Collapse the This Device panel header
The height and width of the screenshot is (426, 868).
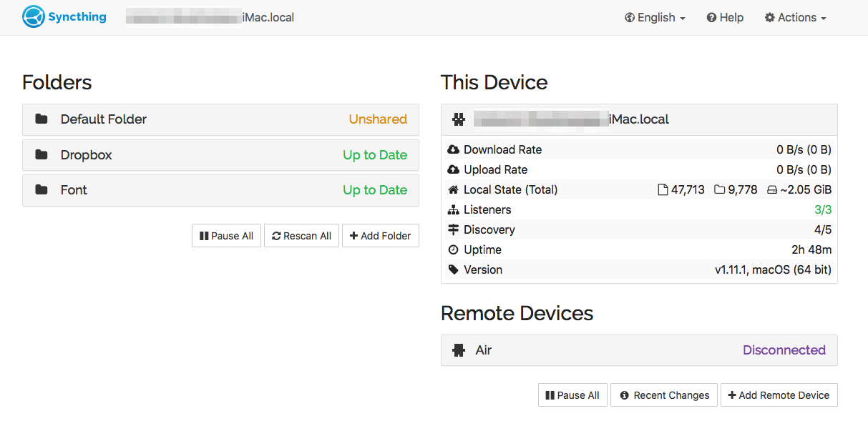(x=639, y=119)
